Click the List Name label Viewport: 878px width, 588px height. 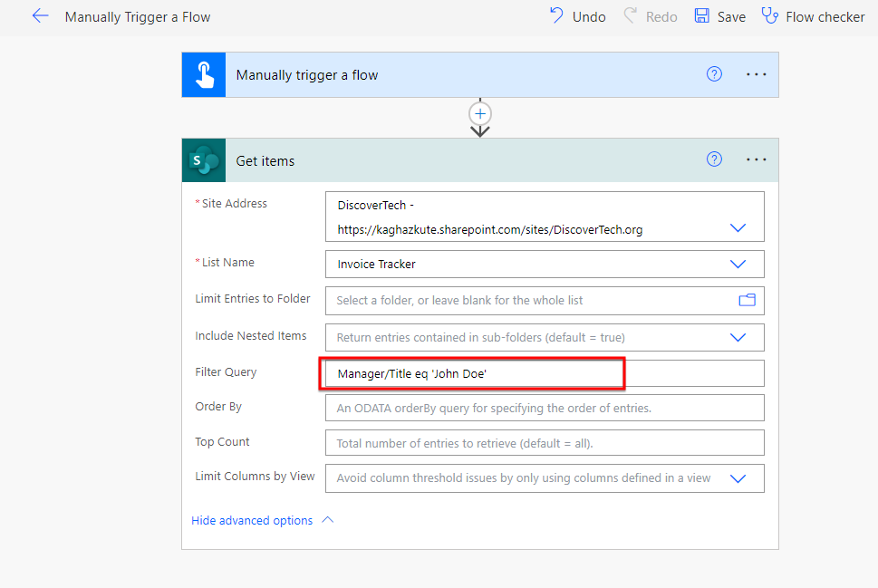pyautogui.click(x=228, y=262)
